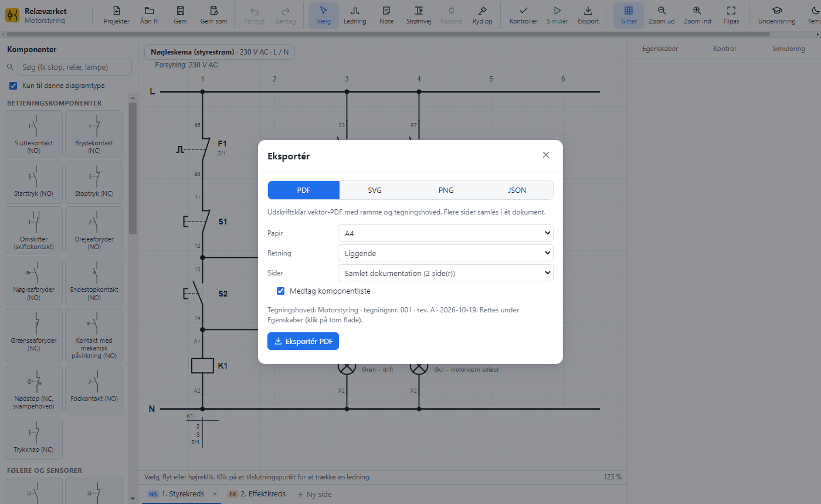
Task: Add a page with Ny side
Action: pyautogui.click(x=314, y=494)
